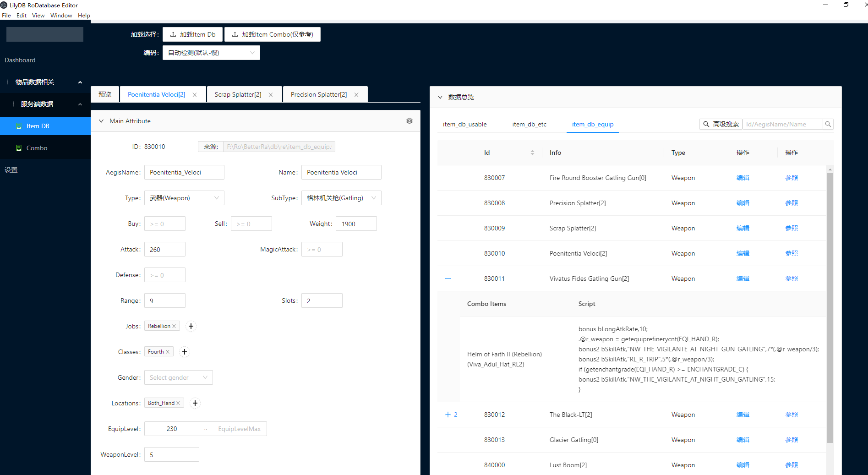Click the Attack input field
This screenshot has height=475, width=868.
165,250
